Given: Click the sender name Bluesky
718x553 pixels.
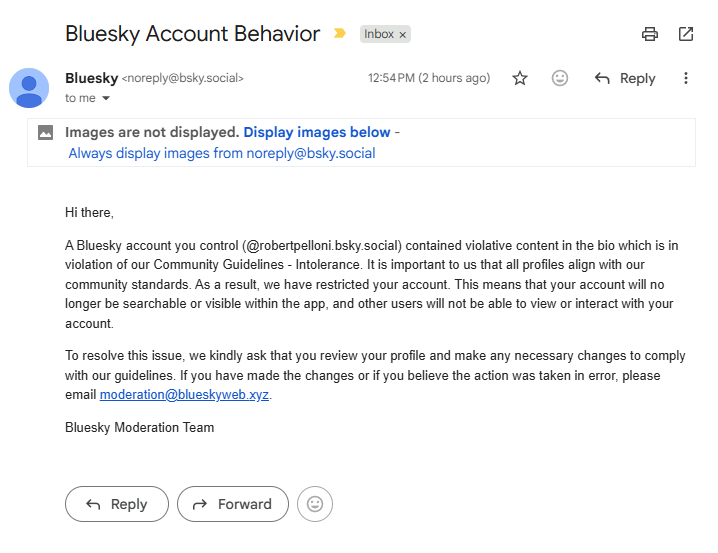Looking at the screenshot, I should point(92,78).
